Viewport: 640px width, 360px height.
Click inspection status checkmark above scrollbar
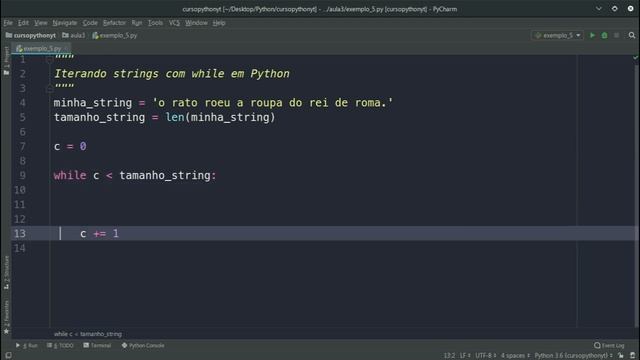[x=636, y=58]
